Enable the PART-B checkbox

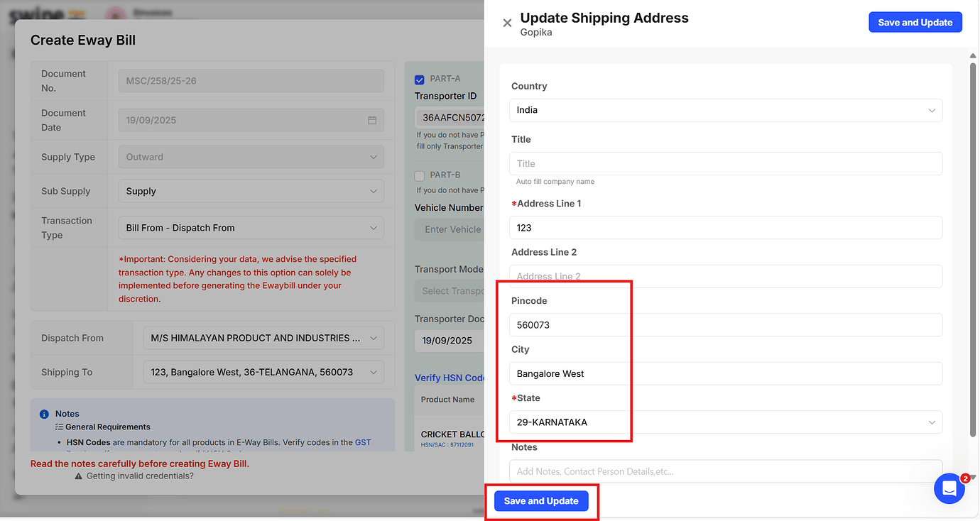[418, 175]
